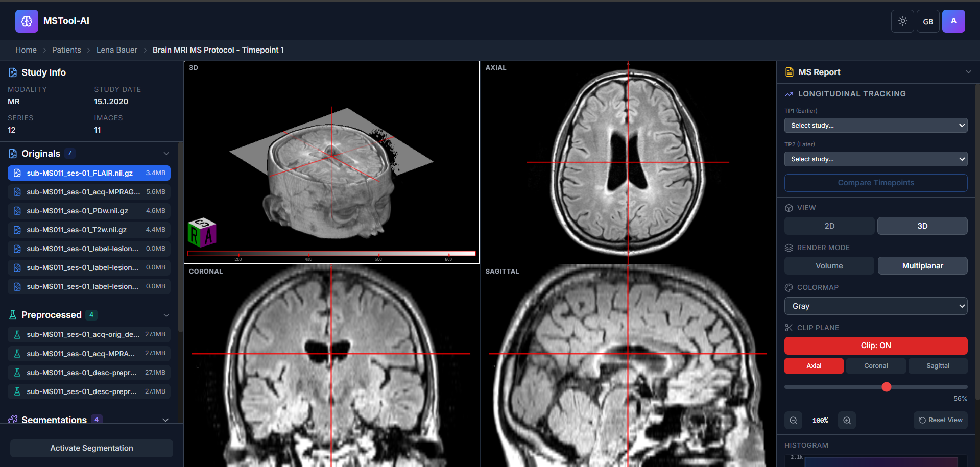Open the TP1 (Earlier) study dropdown
980x467 pixels.
click(876, 126)
